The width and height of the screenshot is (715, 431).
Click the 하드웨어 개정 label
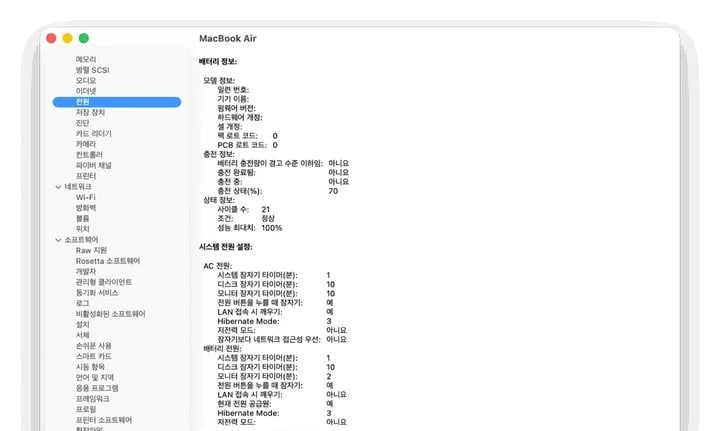[x=240, y=117]
